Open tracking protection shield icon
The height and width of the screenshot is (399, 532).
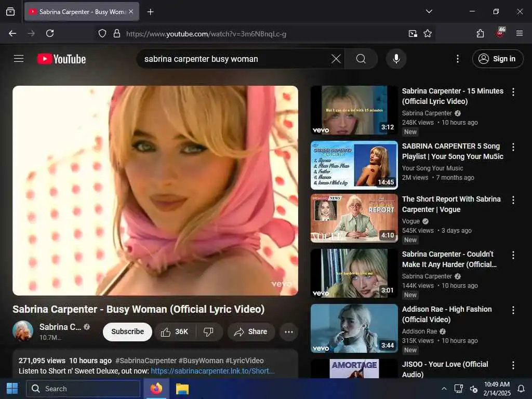click(x=102, y=33)
